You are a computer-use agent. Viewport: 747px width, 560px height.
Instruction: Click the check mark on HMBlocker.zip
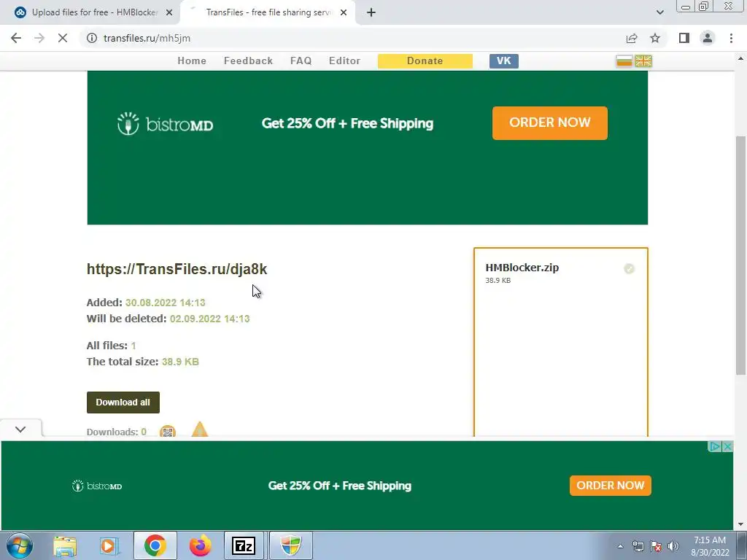pyautogui.click(x=629, y=269)
